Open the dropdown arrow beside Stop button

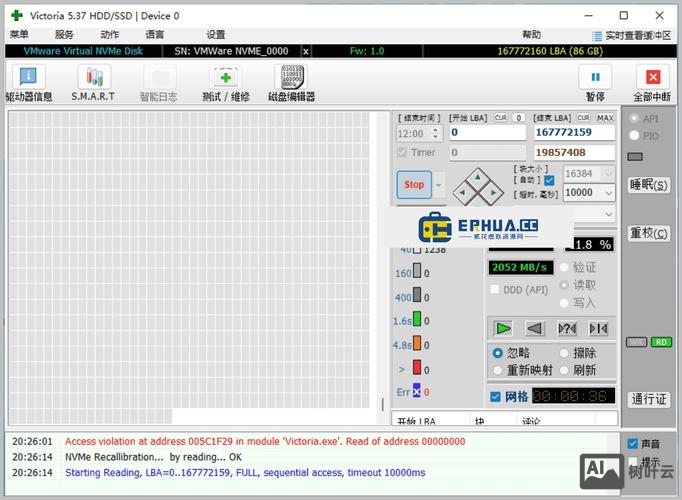click(x=438, y=185)
